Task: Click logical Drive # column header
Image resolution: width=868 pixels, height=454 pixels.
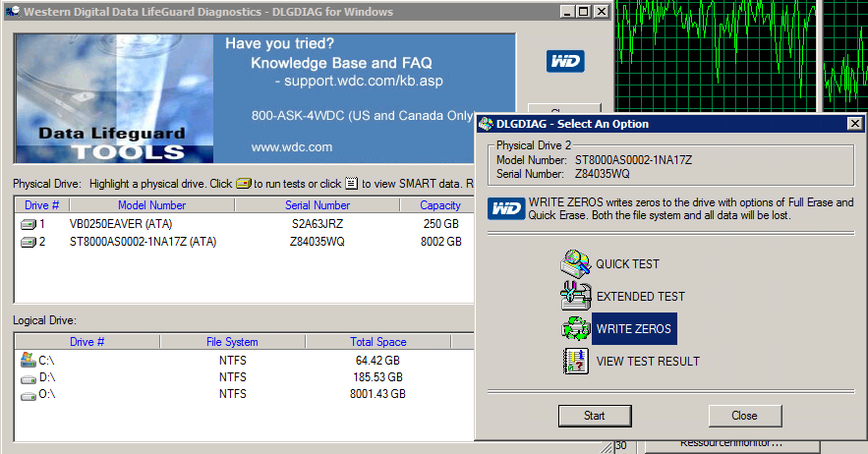Action: pyautogui.click(x=87, y=342)
